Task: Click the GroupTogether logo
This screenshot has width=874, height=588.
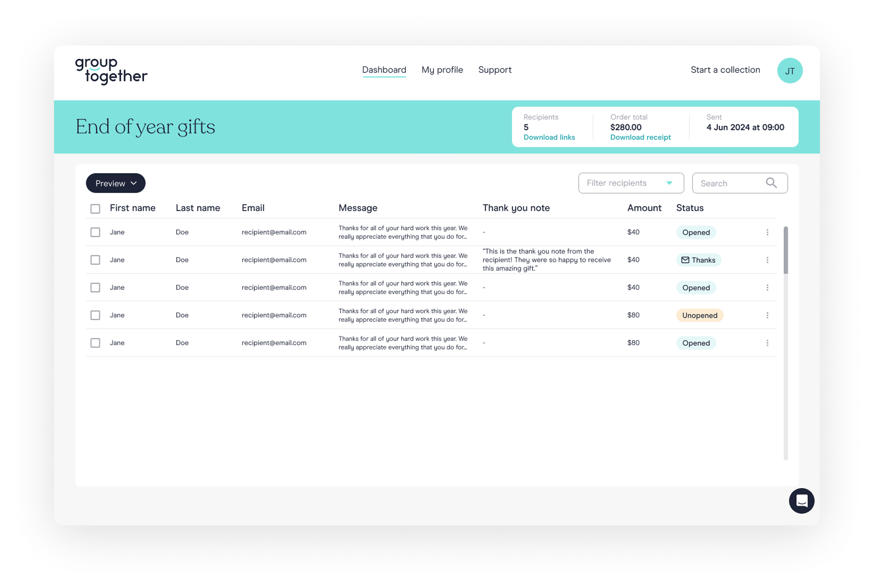Action: (x=111, y=71)
